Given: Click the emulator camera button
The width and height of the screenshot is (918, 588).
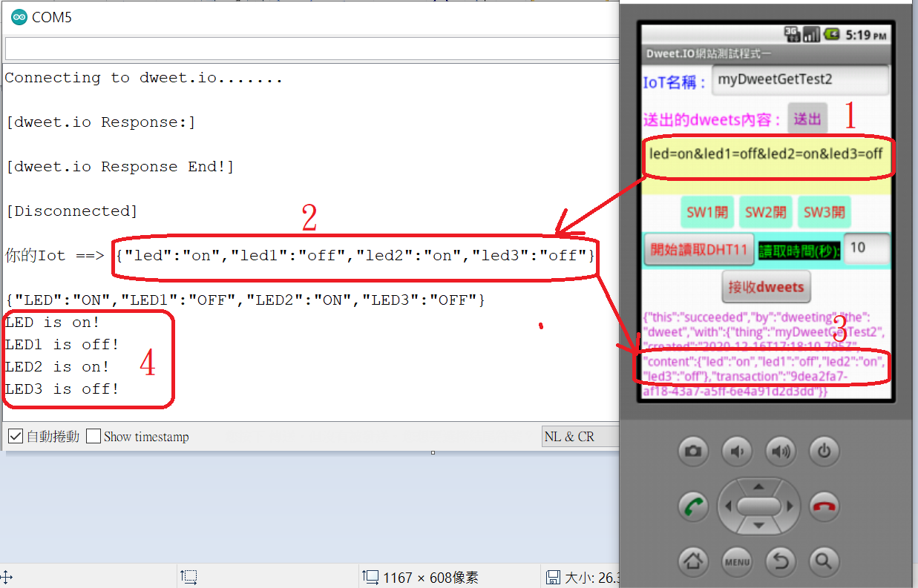Looking at the screenshot, I should (693, 450).
